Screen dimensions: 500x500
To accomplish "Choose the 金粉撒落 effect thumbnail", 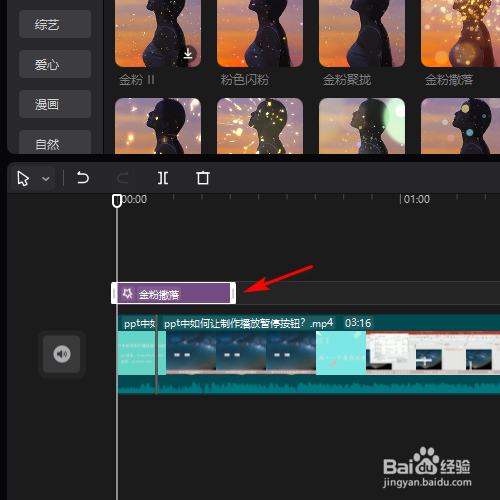I will click(x=460, y=33).
